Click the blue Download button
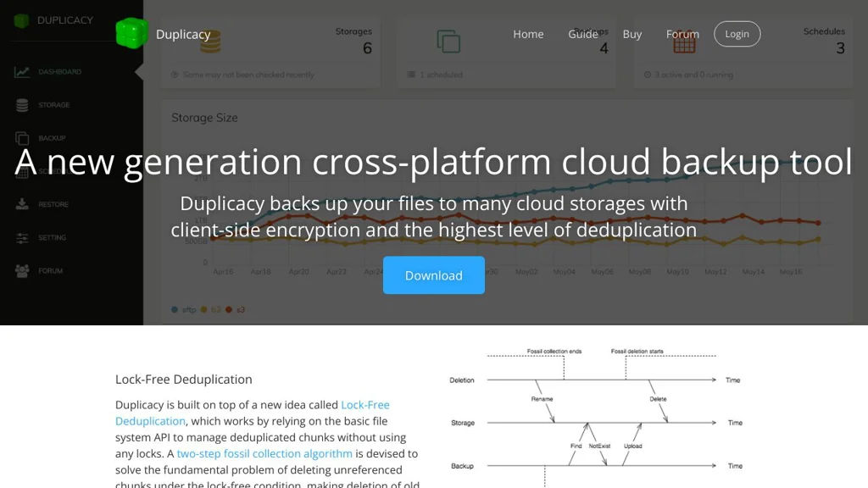Screen dimensions: 868x488 (x=433, y=275)
